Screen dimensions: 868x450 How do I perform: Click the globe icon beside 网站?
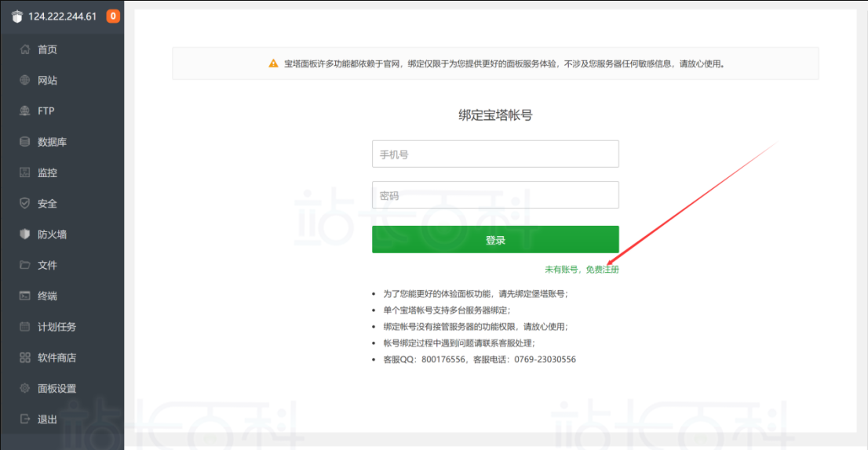tap(25, 80)
